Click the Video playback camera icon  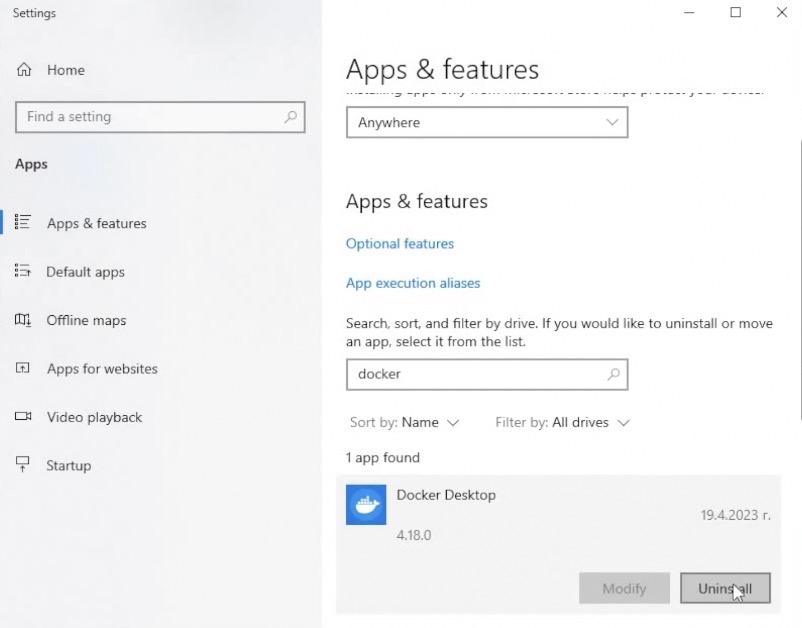point(23,416)
